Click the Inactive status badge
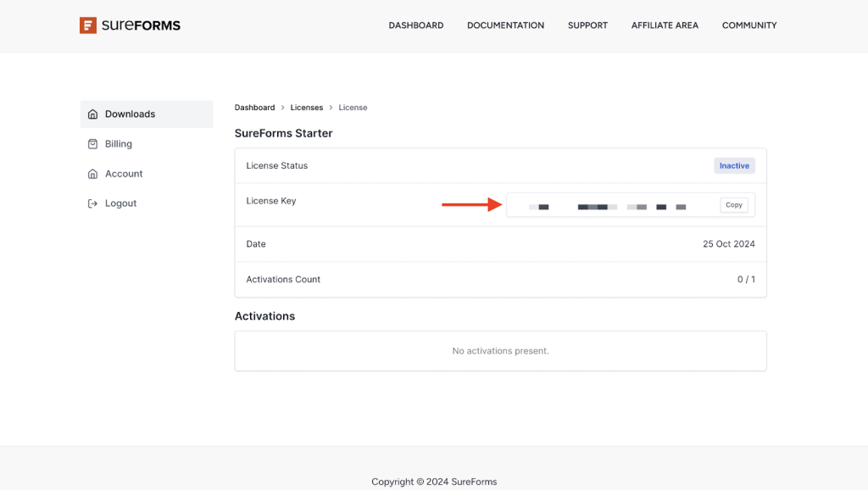The width and height of the screenshot is (868, 490). coord(734,165)
